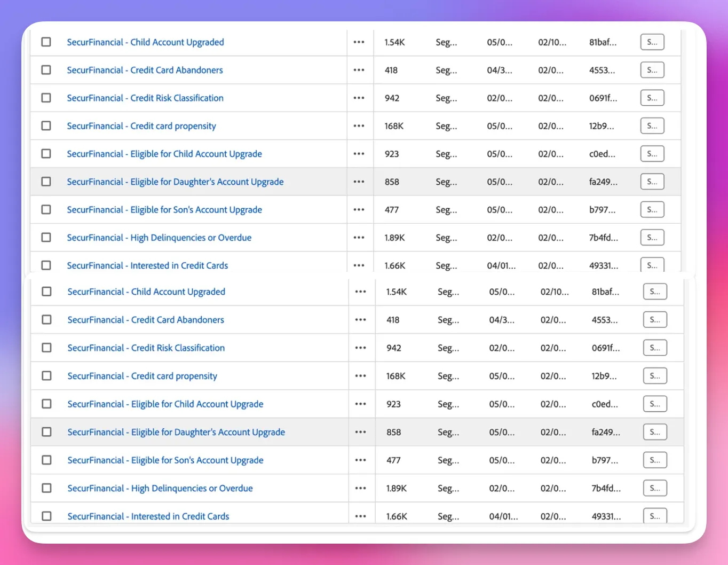Open more actions for Credit Card Abandoners, lower table
The width and height of the screenshot is (728, 565).
pyautogui.click(x=361, y=320)
